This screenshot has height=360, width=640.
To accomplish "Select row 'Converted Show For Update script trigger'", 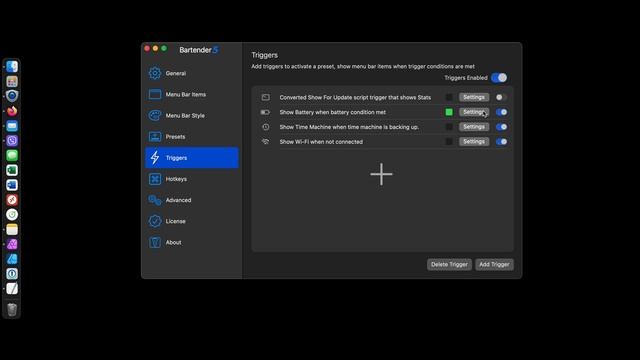I will 382,97.
